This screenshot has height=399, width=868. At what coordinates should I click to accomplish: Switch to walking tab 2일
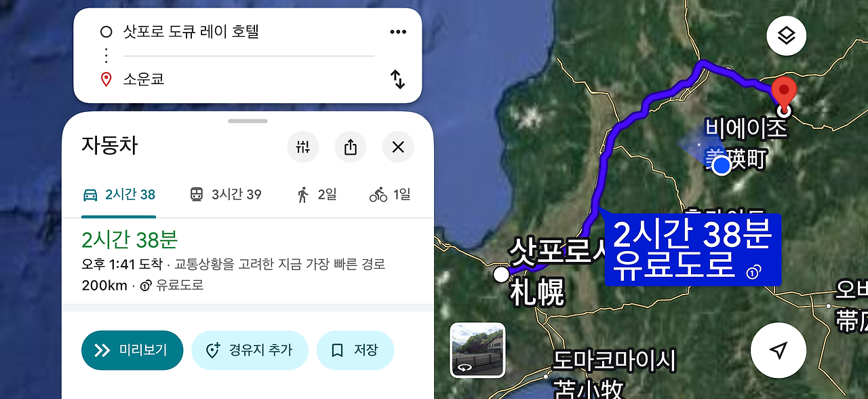point(317,195)
